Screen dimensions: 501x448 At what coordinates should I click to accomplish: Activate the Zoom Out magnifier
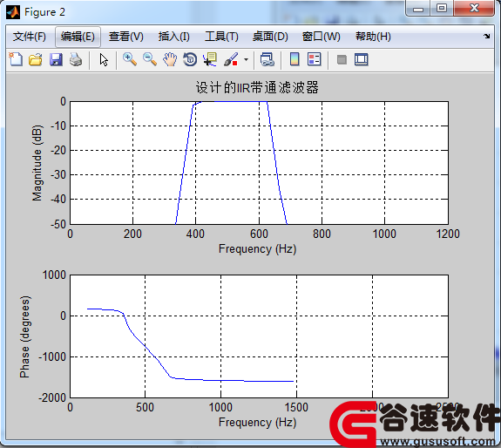150,59
